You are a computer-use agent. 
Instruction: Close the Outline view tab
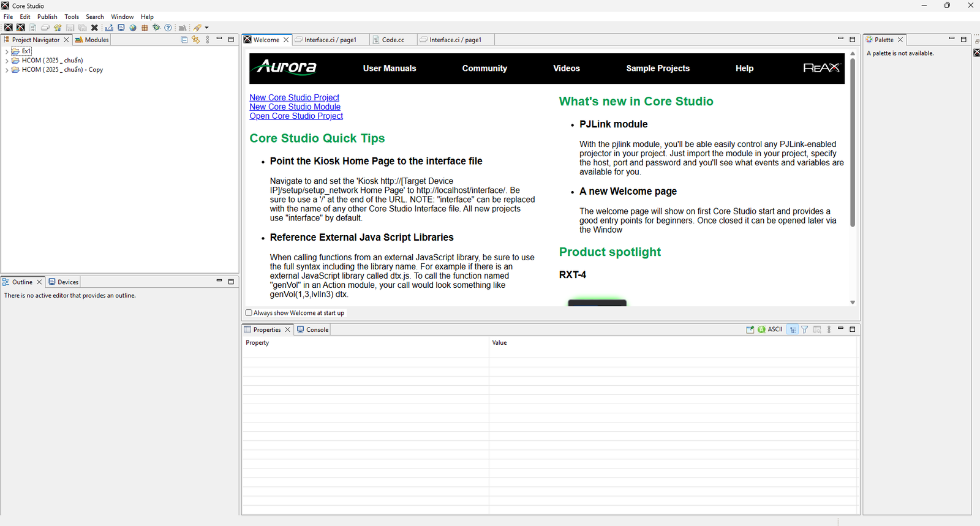click(39, 282)
